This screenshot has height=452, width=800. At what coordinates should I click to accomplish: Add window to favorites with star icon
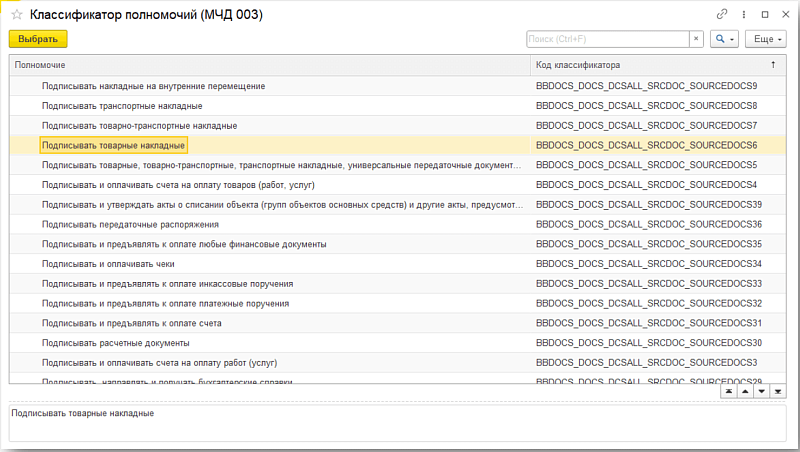(17, 14)
